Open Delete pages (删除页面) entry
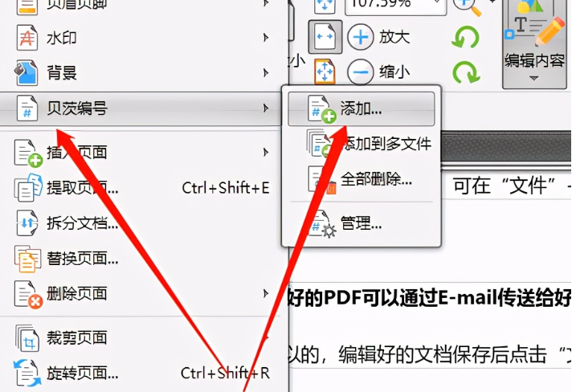This screenshot has width=580, height=392. point(141,294)
